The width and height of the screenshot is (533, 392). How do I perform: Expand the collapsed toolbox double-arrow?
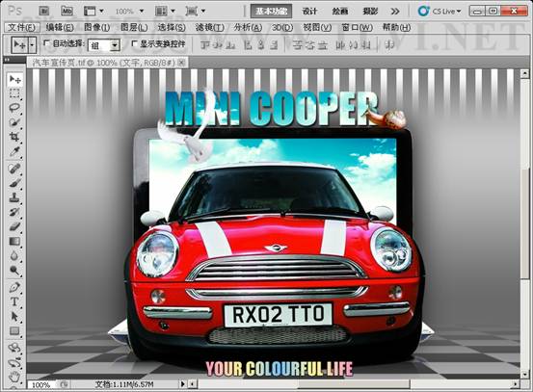(x=7, y=60)
